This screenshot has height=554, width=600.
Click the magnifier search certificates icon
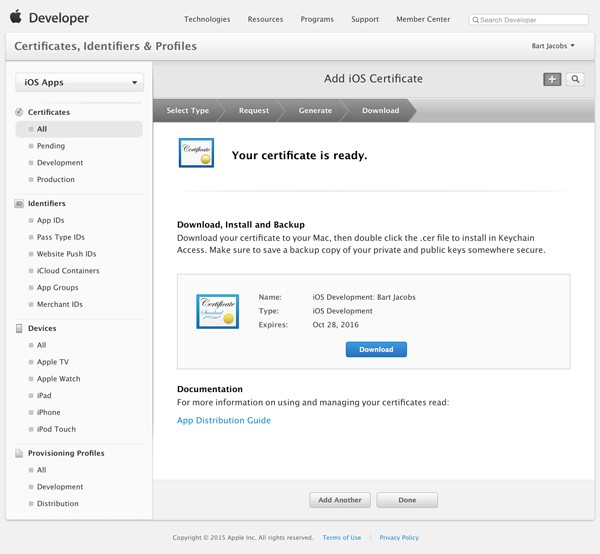tap(575, 79)
